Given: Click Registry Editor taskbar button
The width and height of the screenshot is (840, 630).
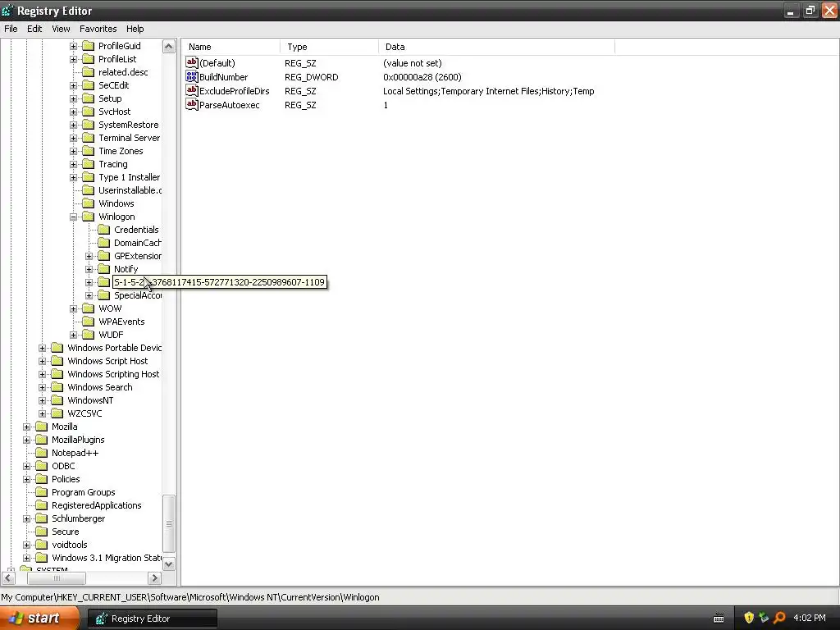Looking at the screenshot, I should pos(152,619).
